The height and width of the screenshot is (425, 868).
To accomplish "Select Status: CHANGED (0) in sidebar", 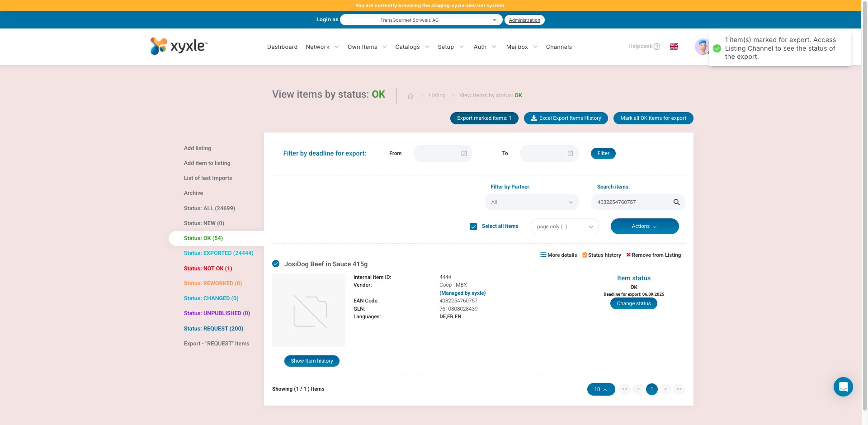I will (211, 298).
